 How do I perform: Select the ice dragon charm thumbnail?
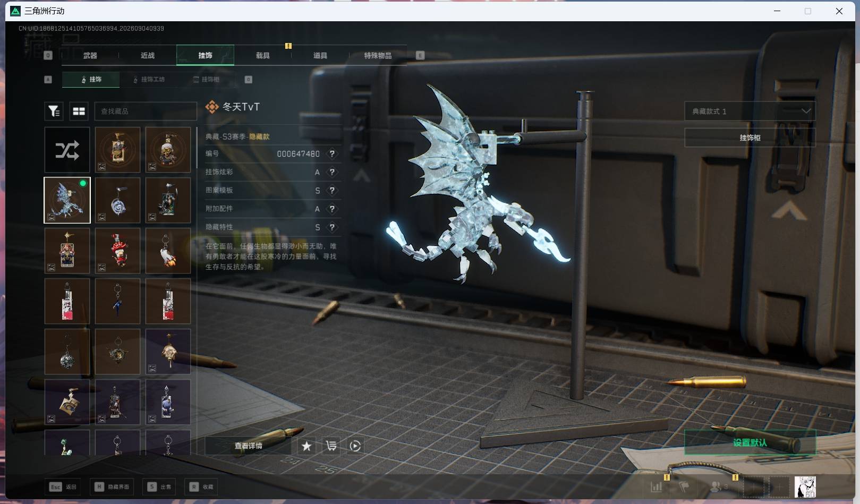pyautogui.click(x=67, y=200)
